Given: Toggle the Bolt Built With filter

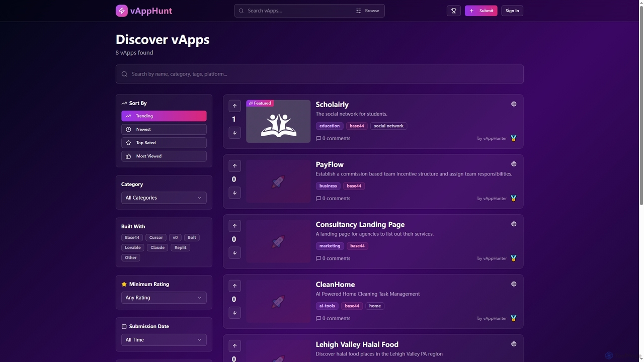Looking at the screenshot, I should [x=192, y=237].
